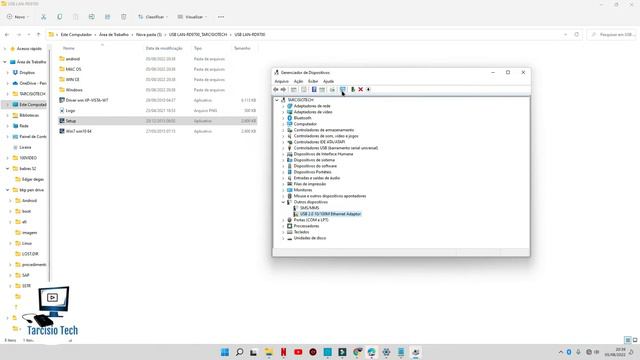Open the Ação menu in Device Manager
This screenshot has width=640, height=360.
tap(299, 81)
